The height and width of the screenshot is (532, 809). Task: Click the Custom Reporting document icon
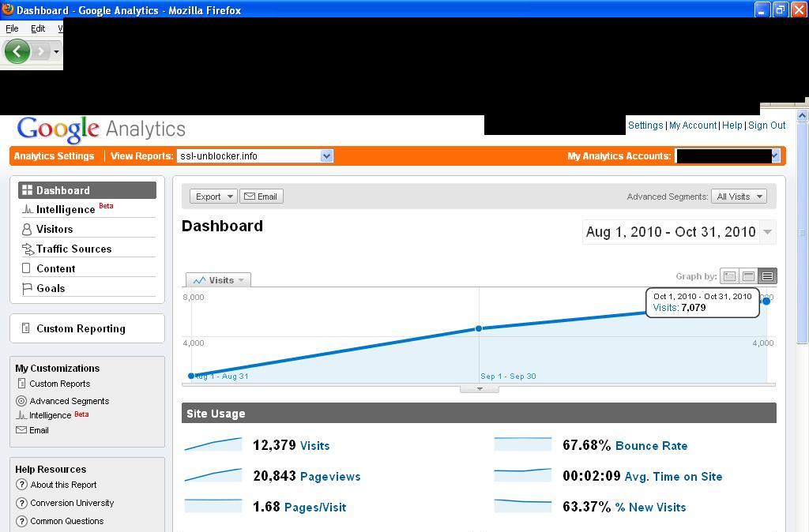pos(26,328)
